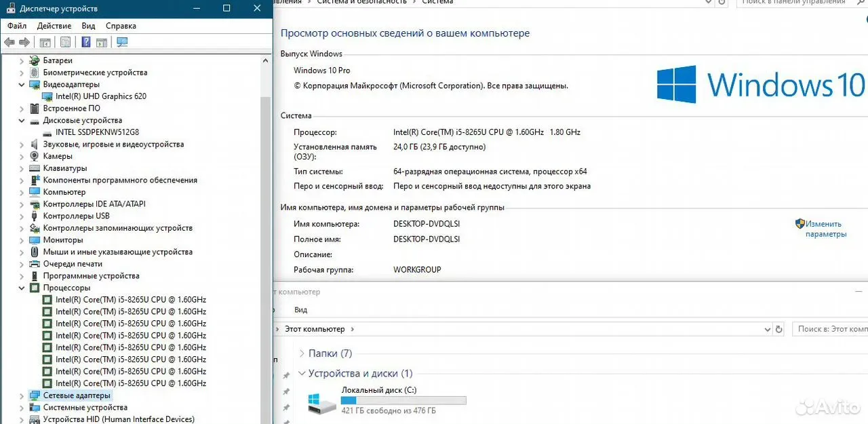Select the Intel(R) UHD Graphics 620 adapter icon
Screen dimensions: 868x424
(x=47, y=96)
